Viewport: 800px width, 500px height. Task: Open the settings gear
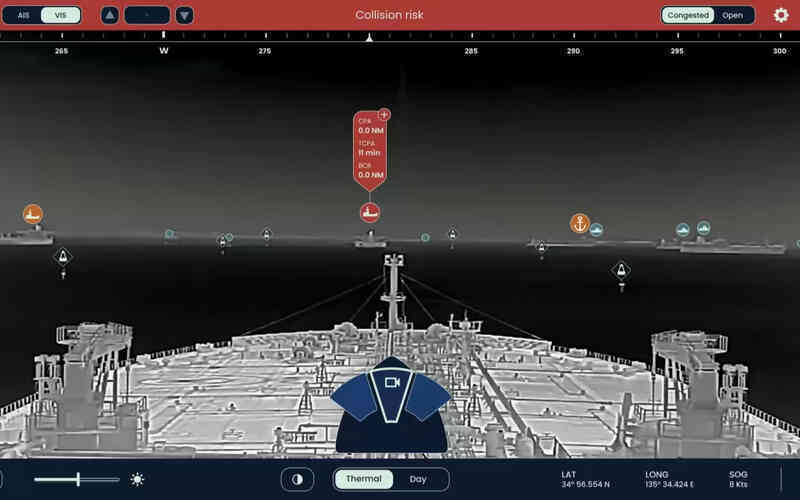click(781, 15)
